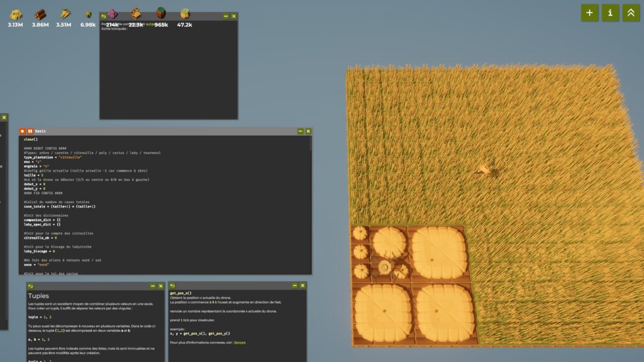Click the pumpkin resource icon showing 6.98k

pyautogui.click(x=88, y=14)
